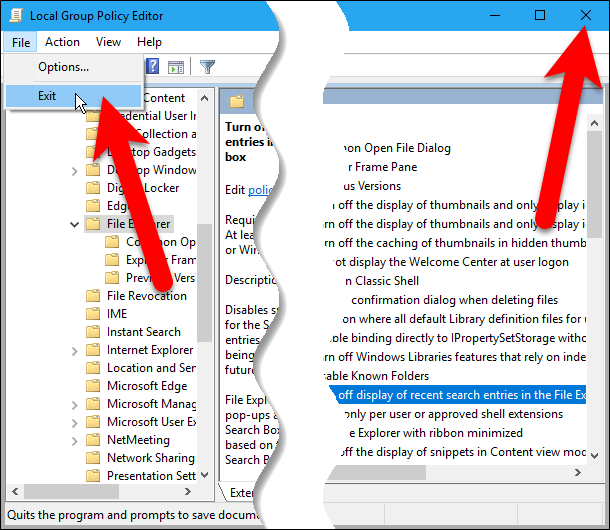Click the tree pane scroll up arrow
This screenshot has width=610, height=530.
204,98
